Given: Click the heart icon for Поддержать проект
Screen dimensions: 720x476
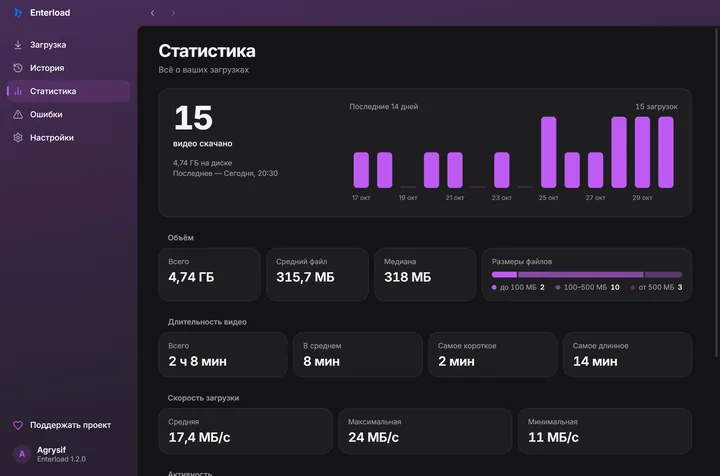Looking at the screenshot, I should click(18, 425).
